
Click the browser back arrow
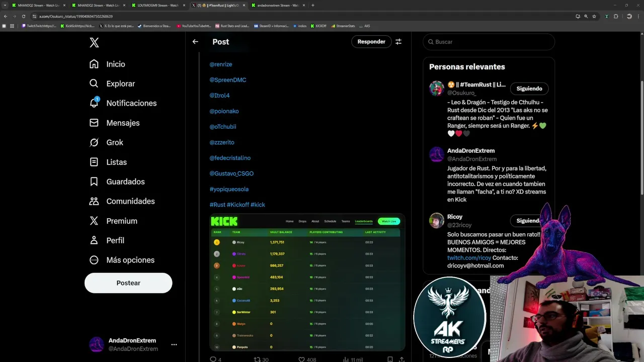5,16
